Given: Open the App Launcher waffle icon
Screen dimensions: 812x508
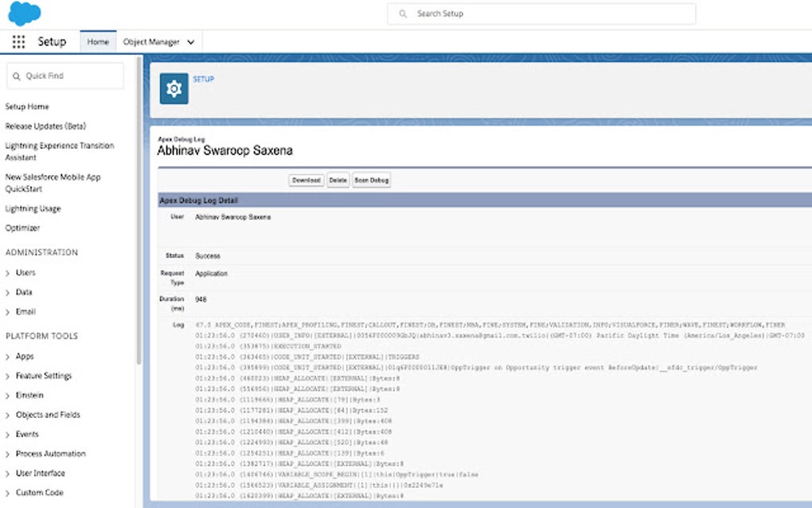Looking at the screenshot, I should [18, 41].
